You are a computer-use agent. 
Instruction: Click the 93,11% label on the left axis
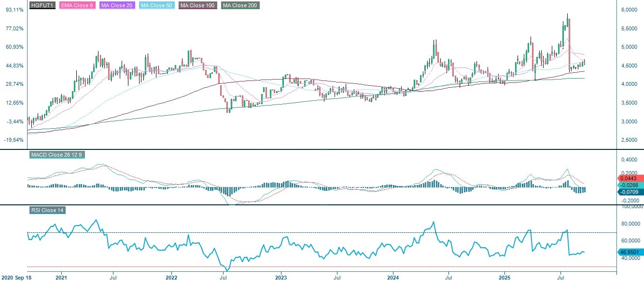click(x=13, y=8)
